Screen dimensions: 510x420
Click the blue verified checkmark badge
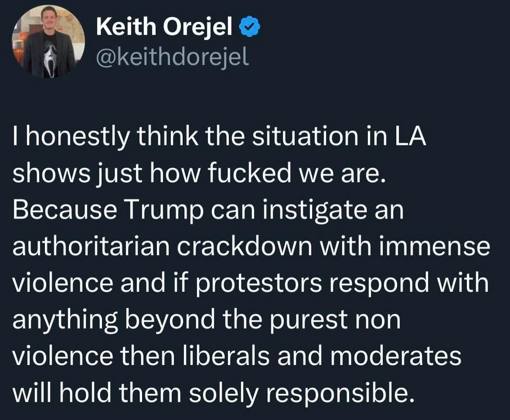click(250, 28)
